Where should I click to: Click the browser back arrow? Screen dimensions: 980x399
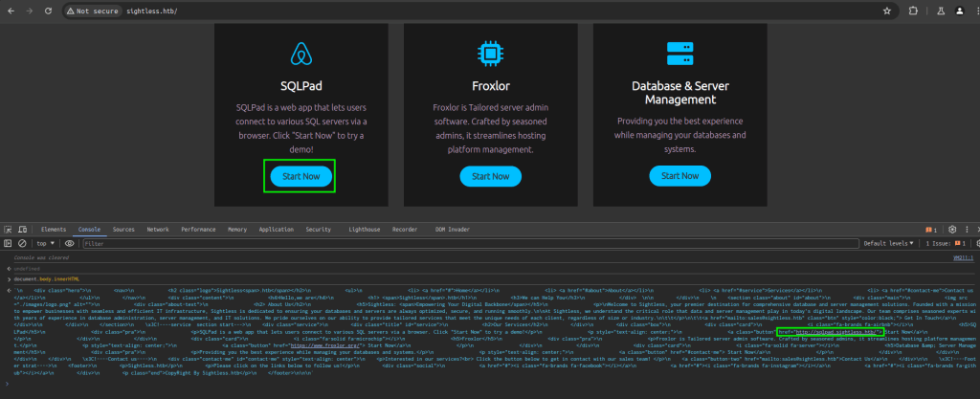pyautogui.click(x=11, y=11)
